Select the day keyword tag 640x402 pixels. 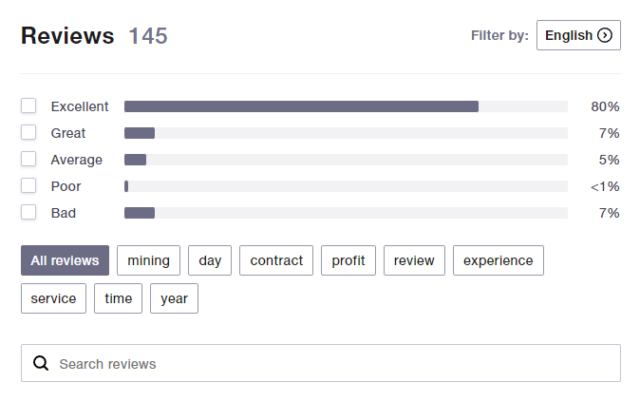tap(210, 260)
